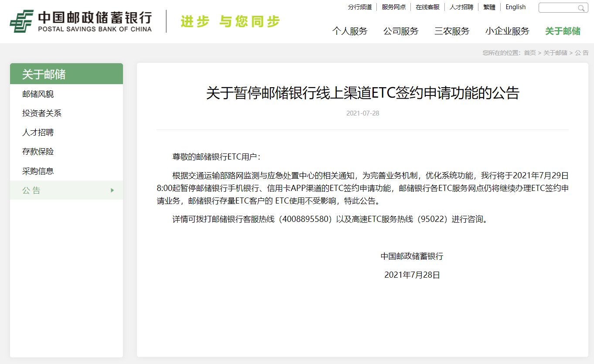Image resolution: width=594 pixels, height=364 pixels.
Task: Click ETC hotline number 95022
Action: click(432, 219)
